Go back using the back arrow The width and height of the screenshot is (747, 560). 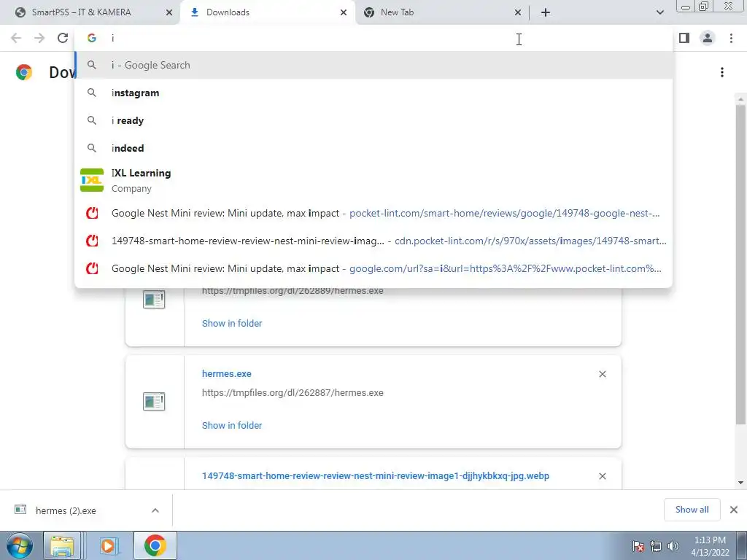tap(16, 38)
